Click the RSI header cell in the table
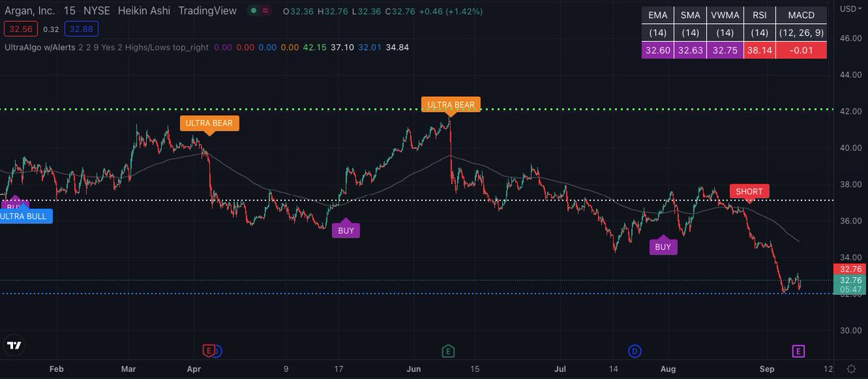This screenshot has height=379, width=868. point(759,14)
